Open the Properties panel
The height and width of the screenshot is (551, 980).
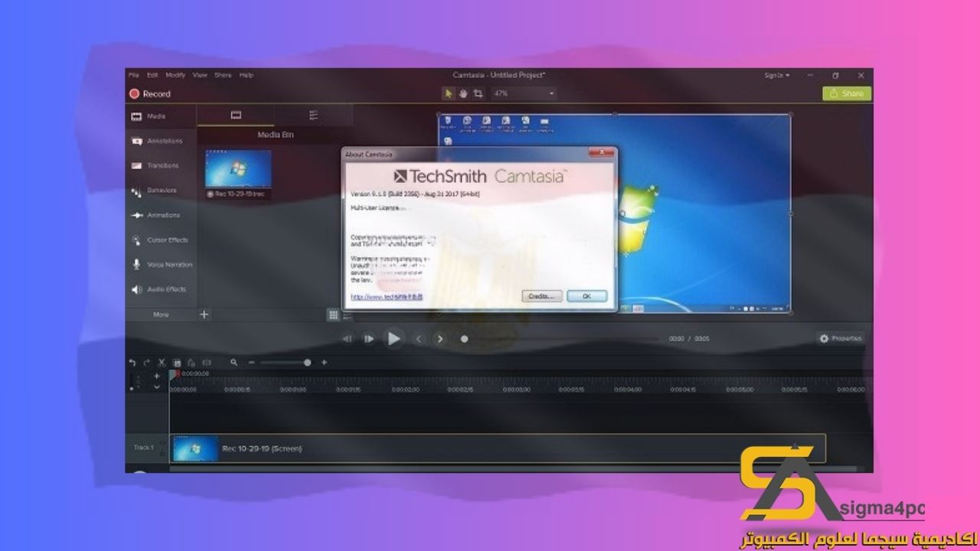point(840,338)
